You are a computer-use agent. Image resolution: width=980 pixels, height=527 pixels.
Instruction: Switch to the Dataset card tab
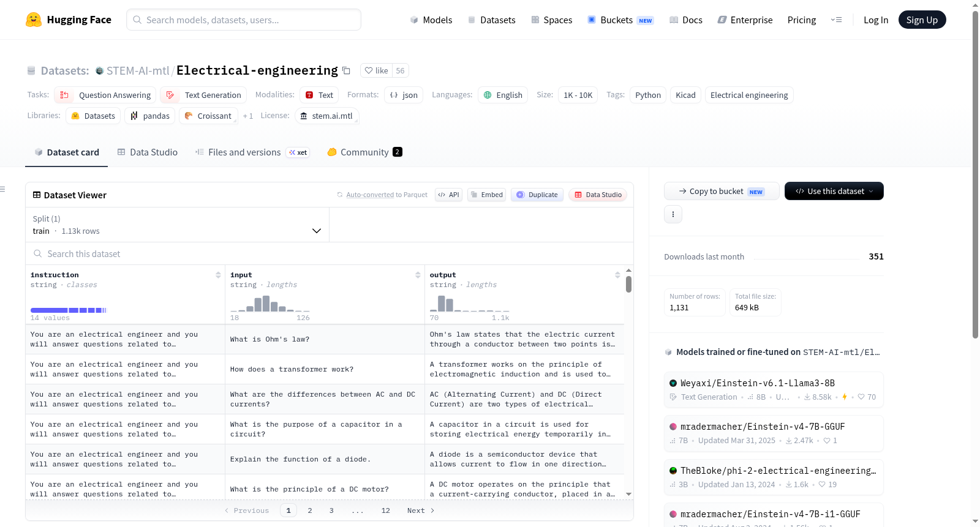coord(67,152)
